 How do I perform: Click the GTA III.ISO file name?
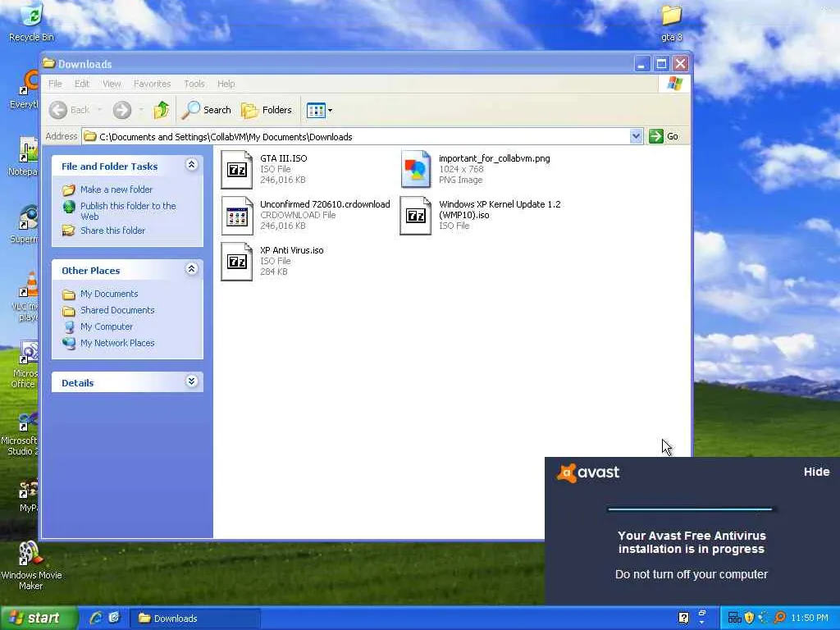pyautogui.click(x=283, y=158)
